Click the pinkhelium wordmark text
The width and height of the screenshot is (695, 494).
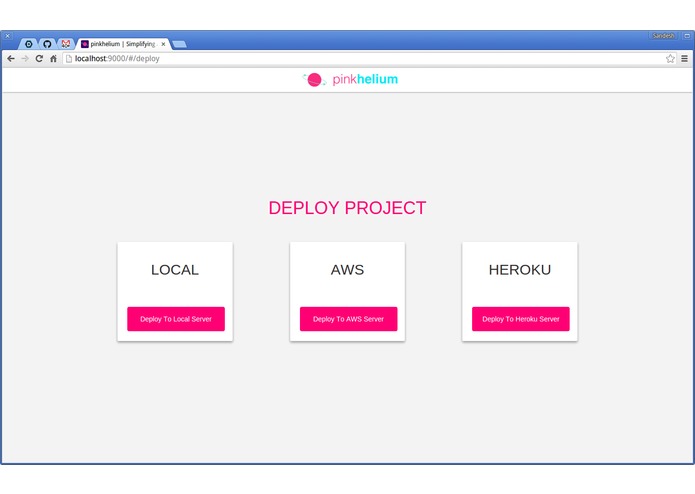pyautogui.click(x=365, y=79)
